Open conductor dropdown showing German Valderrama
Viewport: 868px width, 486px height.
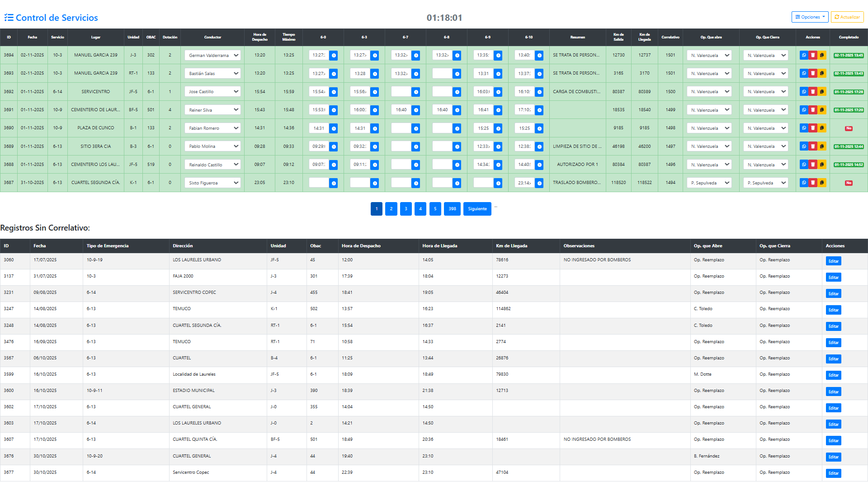click(x=212, y=55)
